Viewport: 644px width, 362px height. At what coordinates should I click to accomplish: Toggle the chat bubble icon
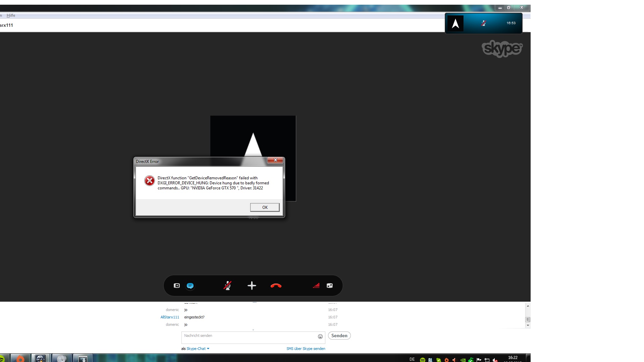click(x=190, y=286)
